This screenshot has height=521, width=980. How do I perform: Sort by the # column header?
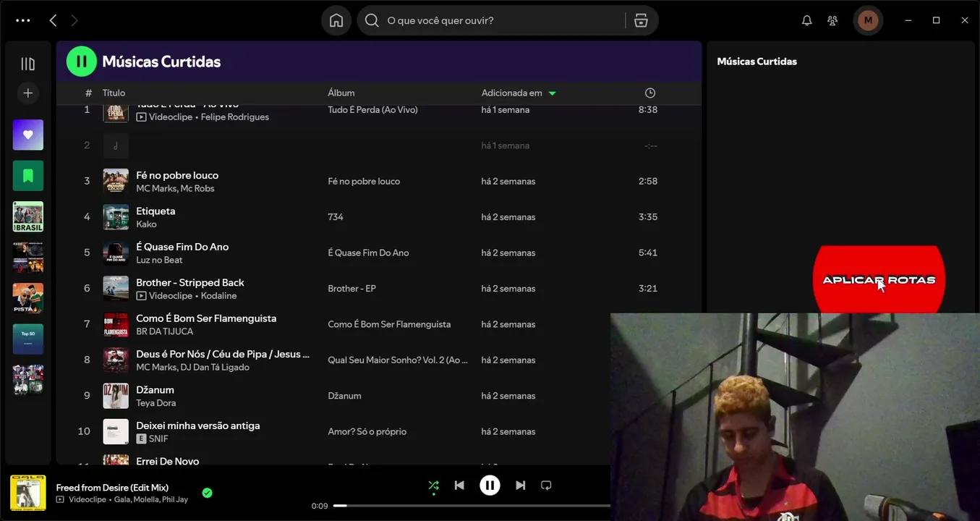coord(88,93)
